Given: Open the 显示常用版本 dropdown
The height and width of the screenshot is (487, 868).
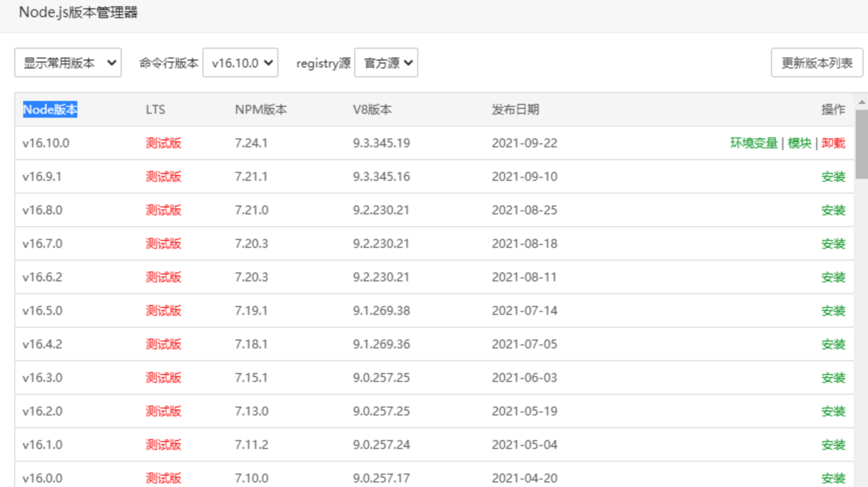Looking at the screenshot, I should 68,63.
